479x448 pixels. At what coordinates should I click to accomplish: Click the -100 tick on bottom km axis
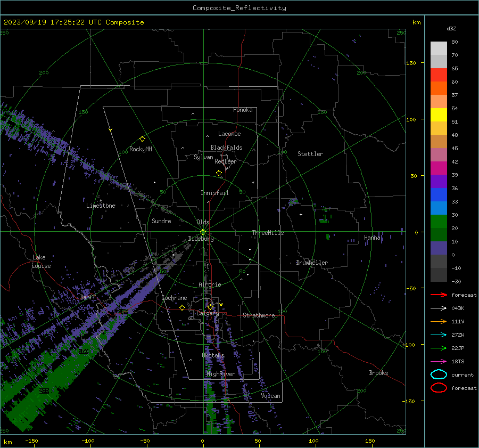click(88, 441)
